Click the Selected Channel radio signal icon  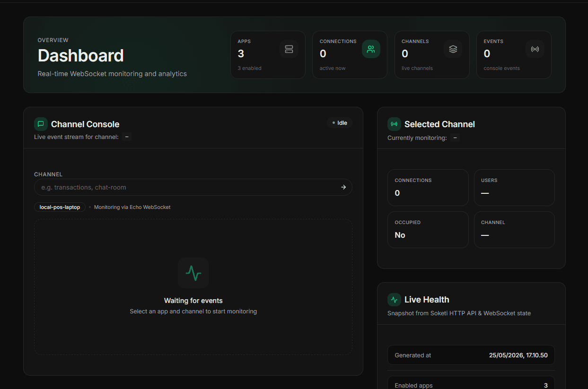(x=394, y=124)
